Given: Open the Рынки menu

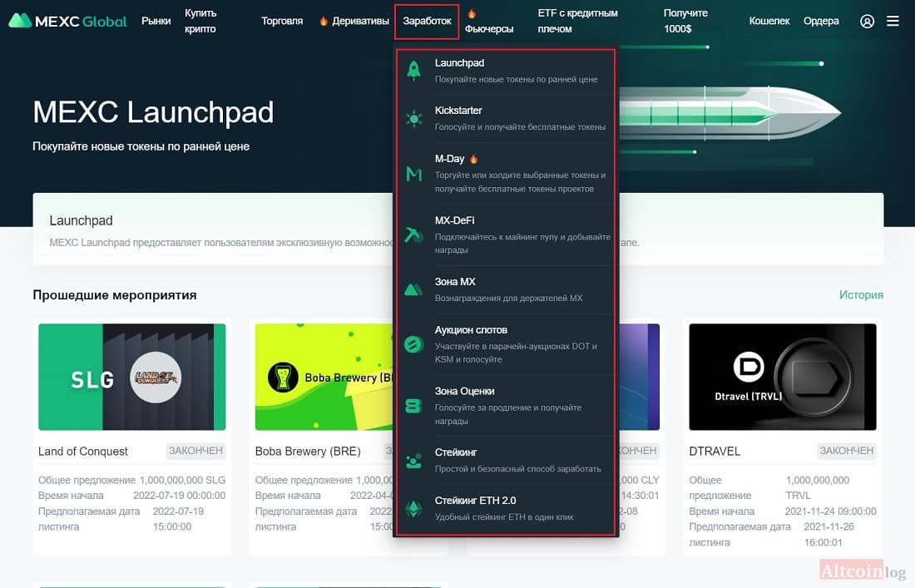Looking at the screenshot, I should click(x=156, y=21).
